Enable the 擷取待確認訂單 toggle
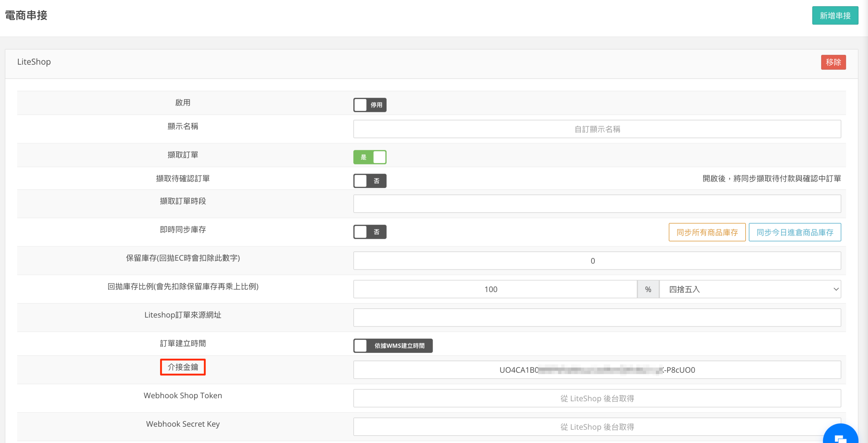 click(x=370, y=181)
